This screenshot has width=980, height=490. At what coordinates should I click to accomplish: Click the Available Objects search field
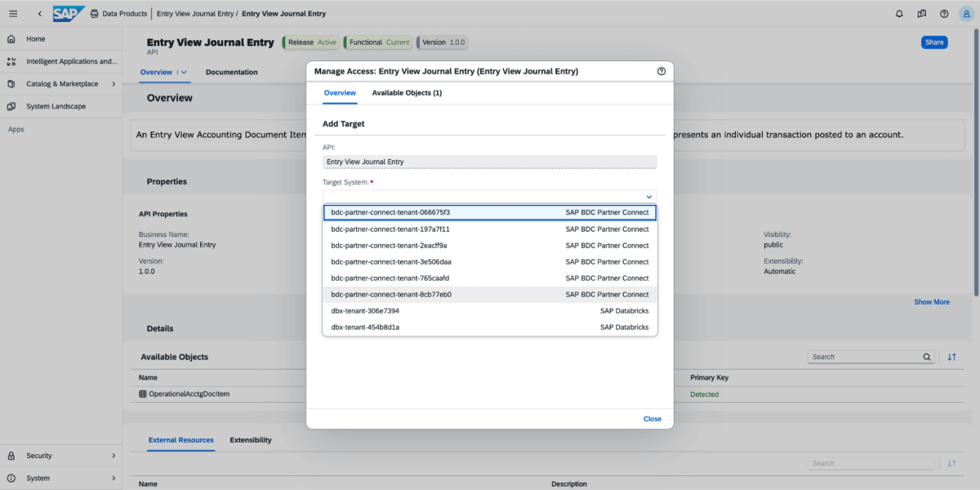click(866, 357)
